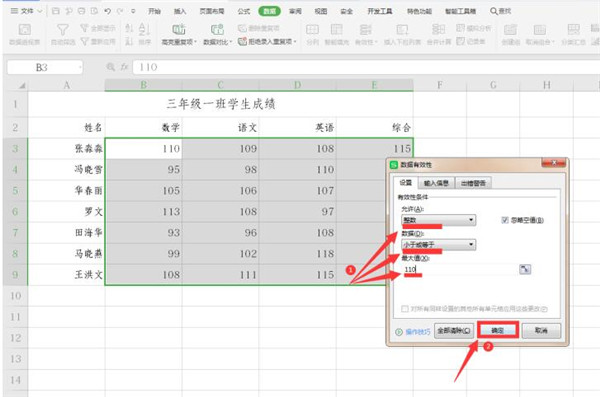Screen dimensions: 600x397
Task: Open the quick access toolbar customize arrow
Action: coord(133,11)
